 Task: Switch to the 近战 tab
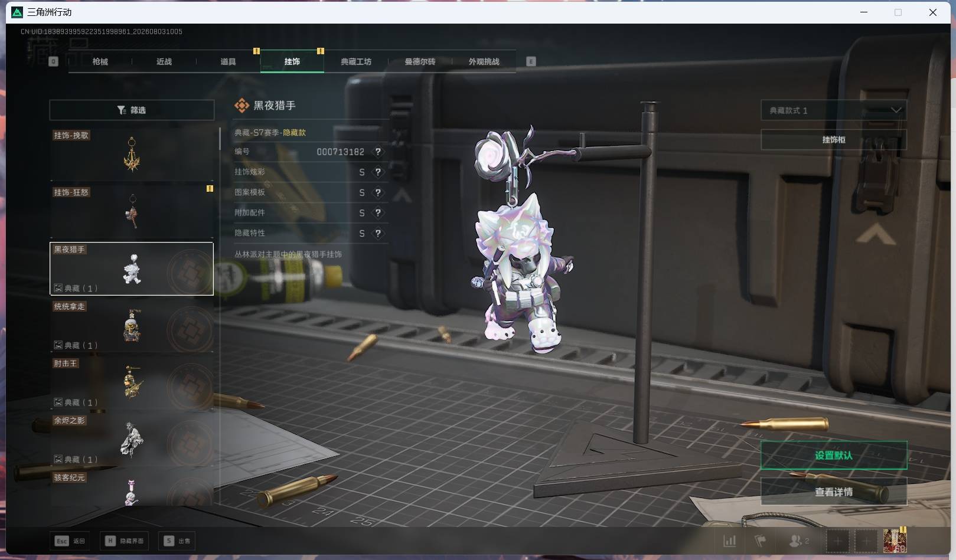click(x=164, y=61)
